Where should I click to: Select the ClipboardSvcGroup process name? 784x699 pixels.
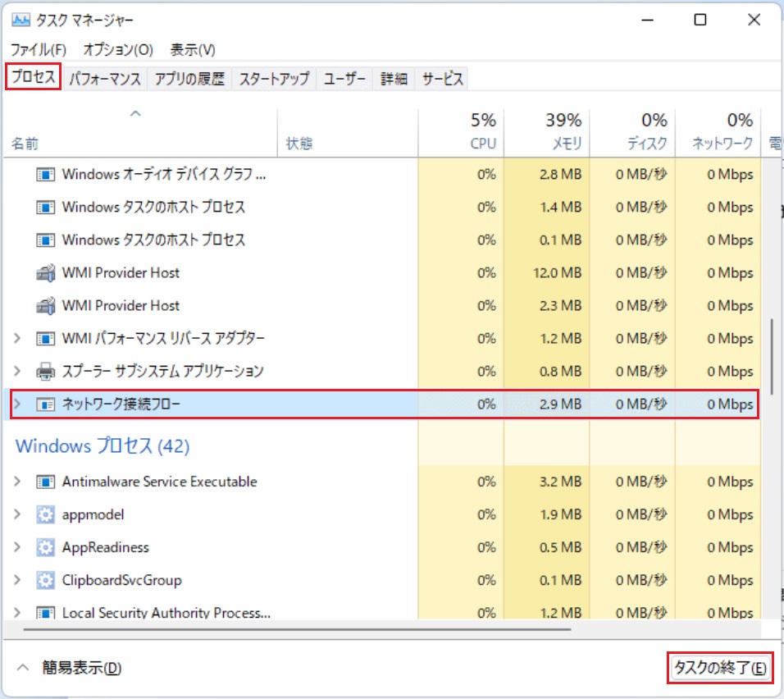[121, 580]
